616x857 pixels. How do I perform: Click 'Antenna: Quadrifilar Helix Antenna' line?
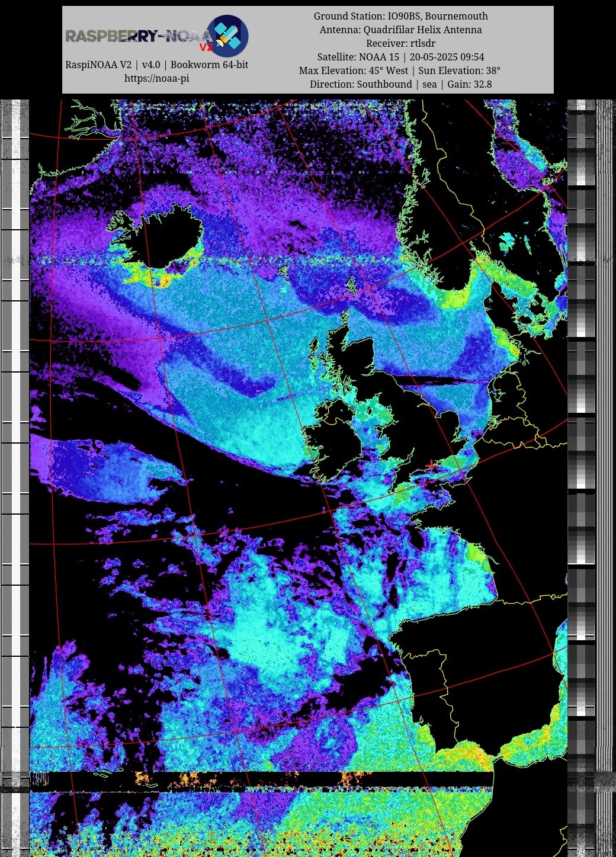click(401, 30)
